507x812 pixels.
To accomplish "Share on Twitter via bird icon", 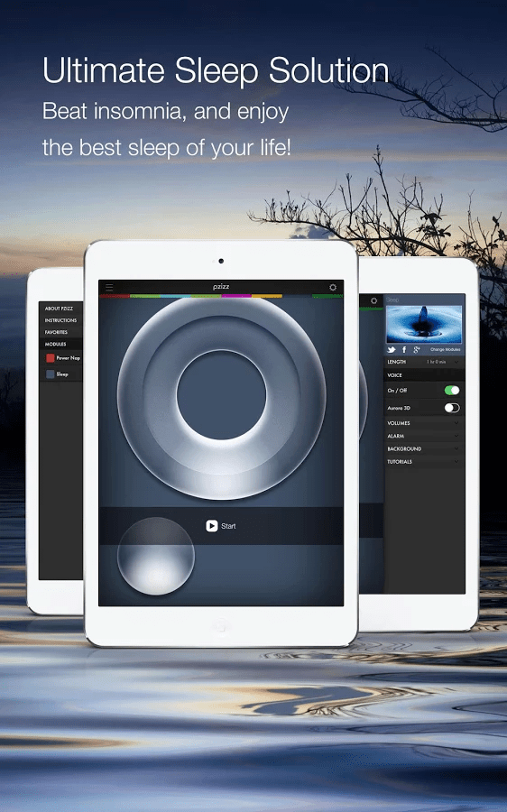I will click(x=392, y=349).
